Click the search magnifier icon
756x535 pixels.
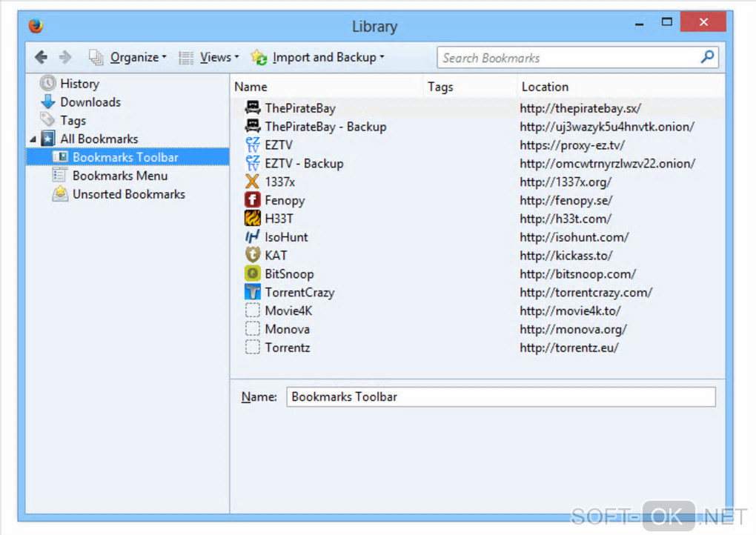[x=707, y=57]
